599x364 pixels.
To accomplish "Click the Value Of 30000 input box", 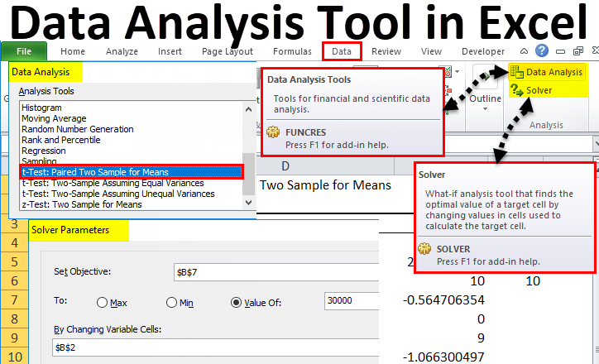I will [352, 300].
